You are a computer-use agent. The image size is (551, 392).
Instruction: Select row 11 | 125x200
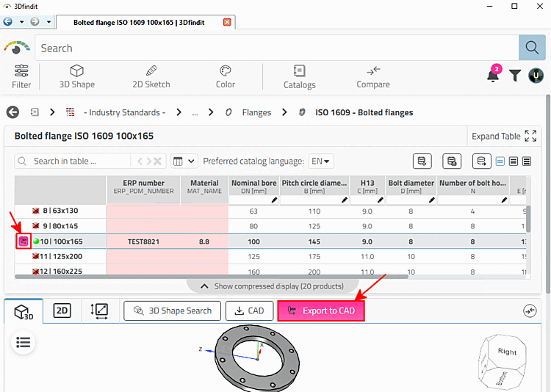point(60,256)
